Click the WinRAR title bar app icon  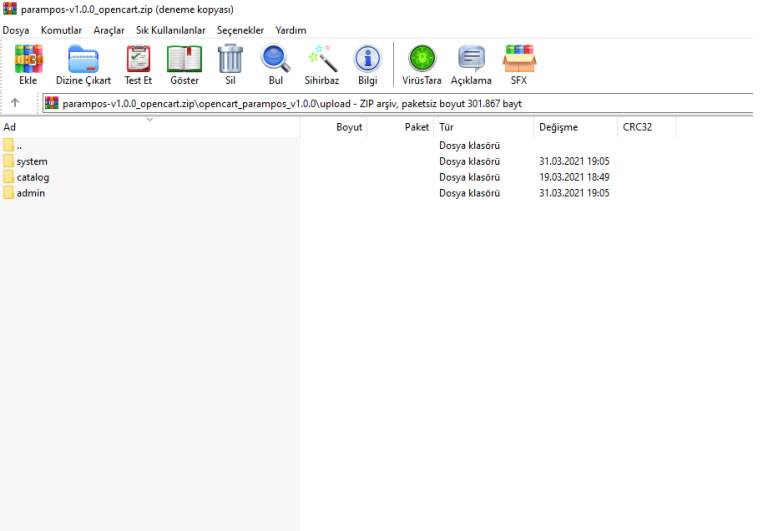pyautogui.click(x=10, y=9)
